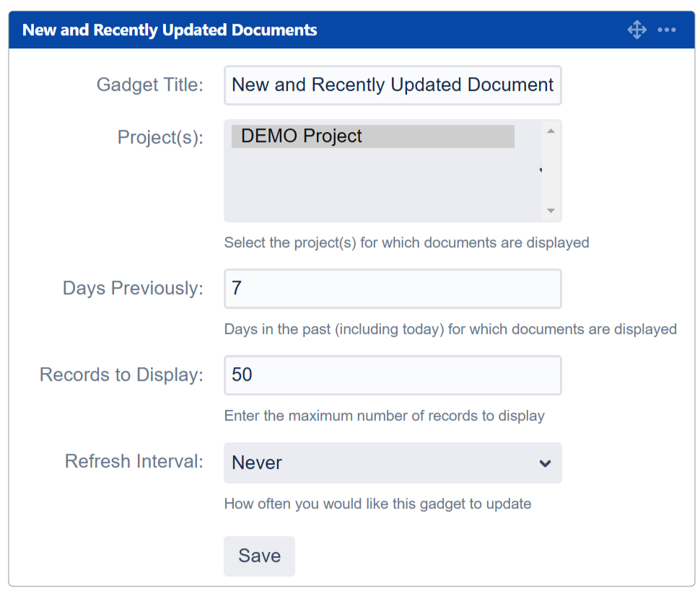
Task: Click the project list scrollbar track
Action: click(550, 170)
